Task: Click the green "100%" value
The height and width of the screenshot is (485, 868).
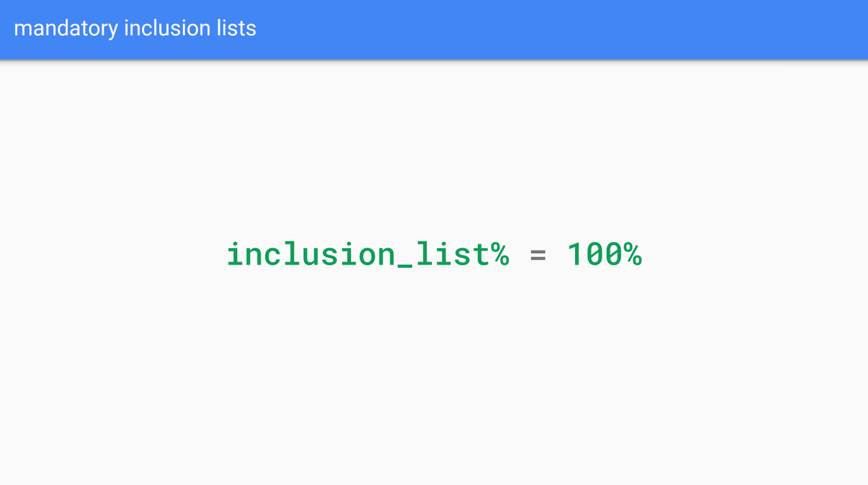Action: [604, 254]
